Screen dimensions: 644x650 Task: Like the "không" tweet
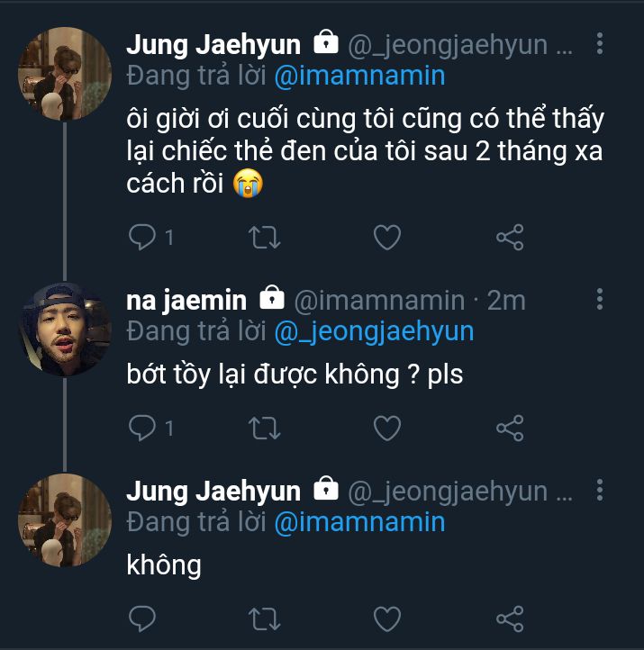[x=387, y=618]
